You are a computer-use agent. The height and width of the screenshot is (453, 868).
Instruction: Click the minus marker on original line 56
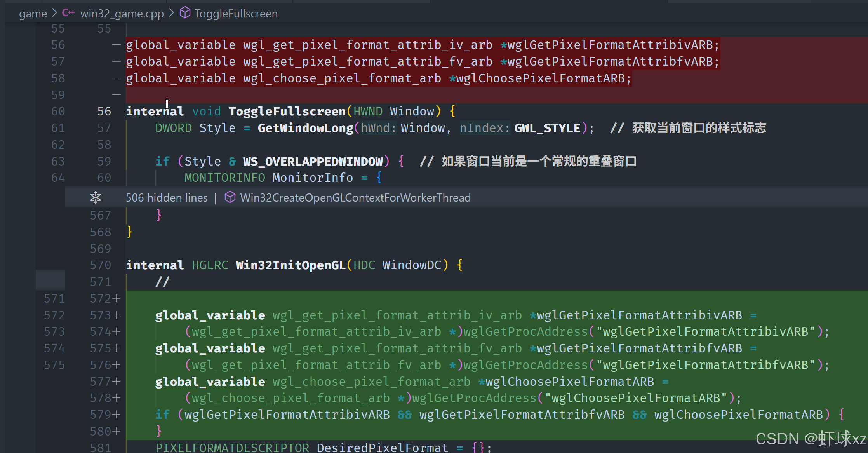[116, 45]
